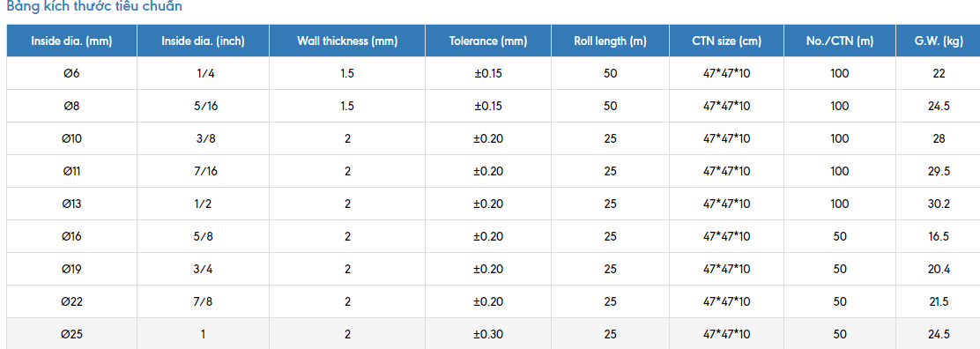
Task: Click the Ø16 row diameter cell
Action: click(x=72, y=236)
